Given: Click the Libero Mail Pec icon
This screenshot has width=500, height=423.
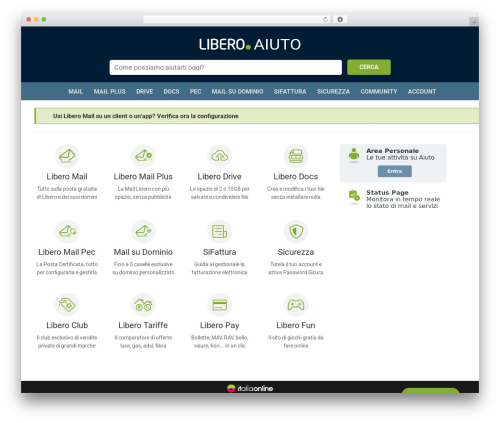Looking at the screenshot, I should point(67,231).
